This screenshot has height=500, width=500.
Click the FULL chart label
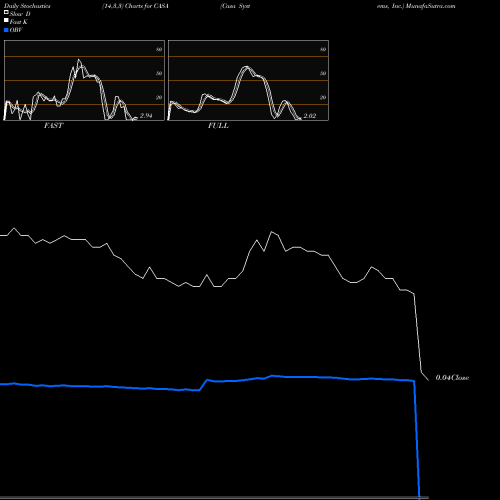click(x=218, y=126)
